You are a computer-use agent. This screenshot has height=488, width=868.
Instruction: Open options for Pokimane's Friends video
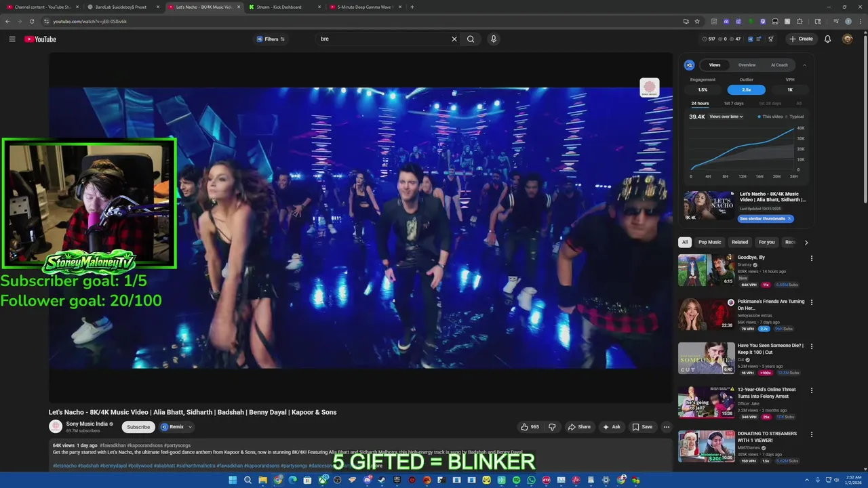click(x=811, y=302)
